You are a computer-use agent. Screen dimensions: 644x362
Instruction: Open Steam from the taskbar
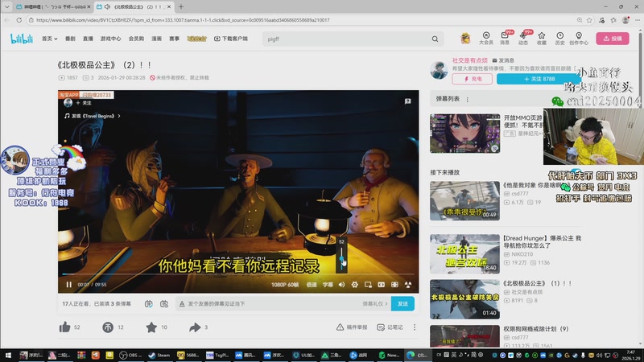(159, 355)
